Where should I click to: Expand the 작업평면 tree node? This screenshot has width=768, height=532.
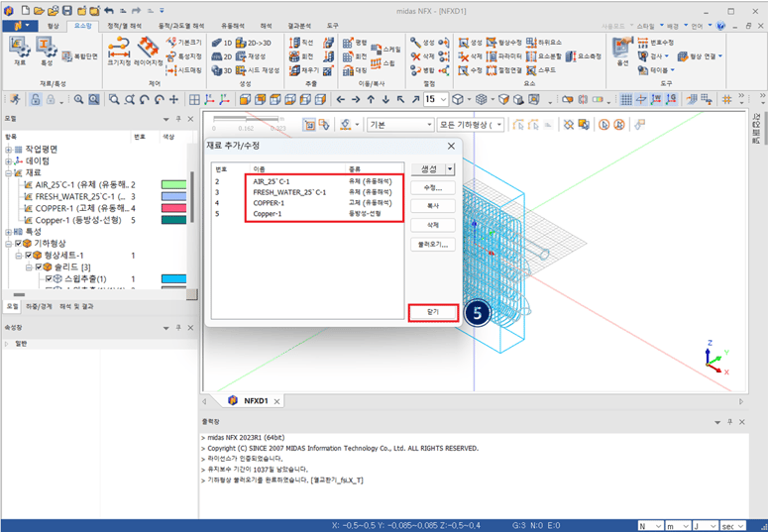8,150
